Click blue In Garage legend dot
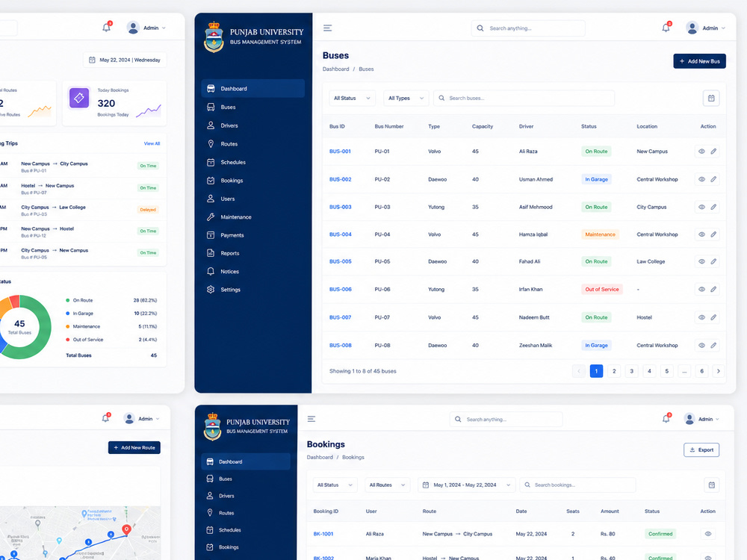The width and height of the screenshot is (747, 560). (x=68, y=314)
